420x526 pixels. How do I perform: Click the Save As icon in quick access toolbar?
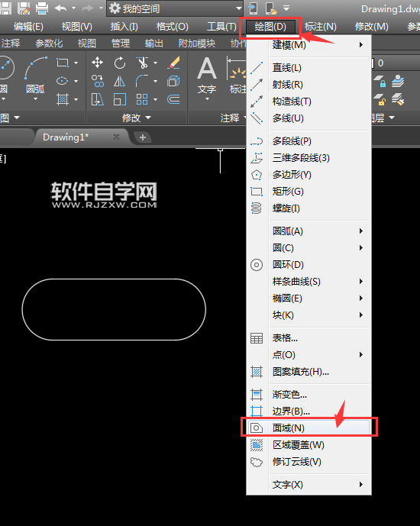pyautogui.click(x=24, y=8)
